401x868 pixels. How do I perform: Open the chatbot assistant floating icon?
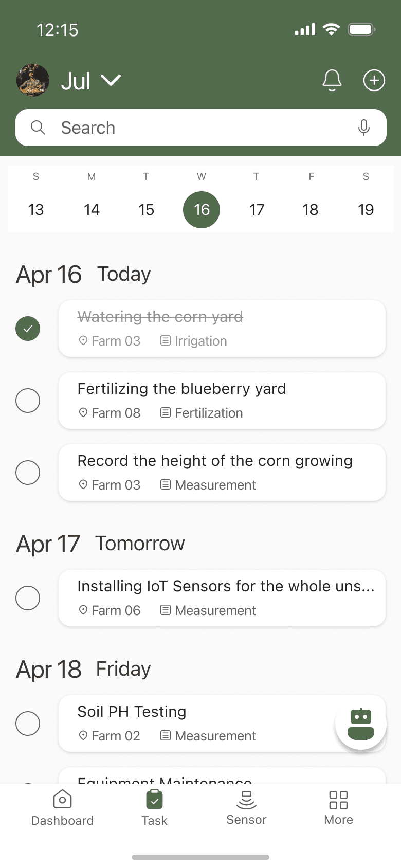click(361, 724)
